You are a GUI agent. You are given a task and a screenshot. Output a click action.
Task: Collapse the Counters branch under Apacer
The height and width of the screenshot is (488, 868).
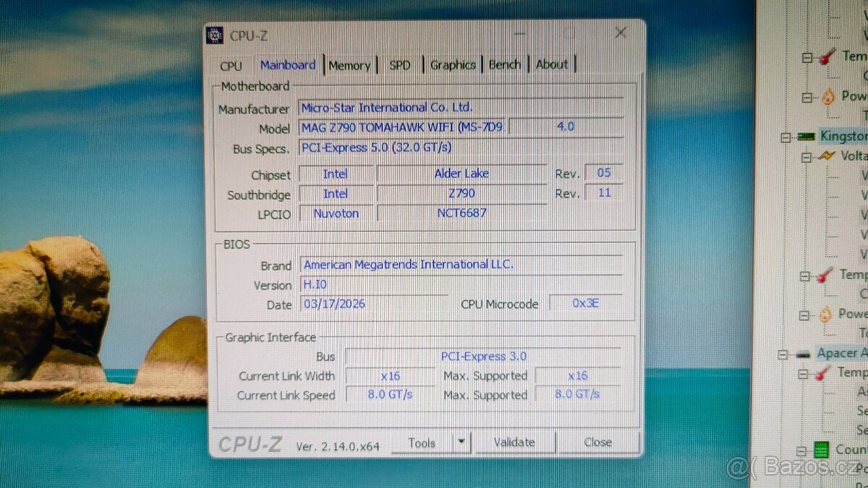[801, 450]
